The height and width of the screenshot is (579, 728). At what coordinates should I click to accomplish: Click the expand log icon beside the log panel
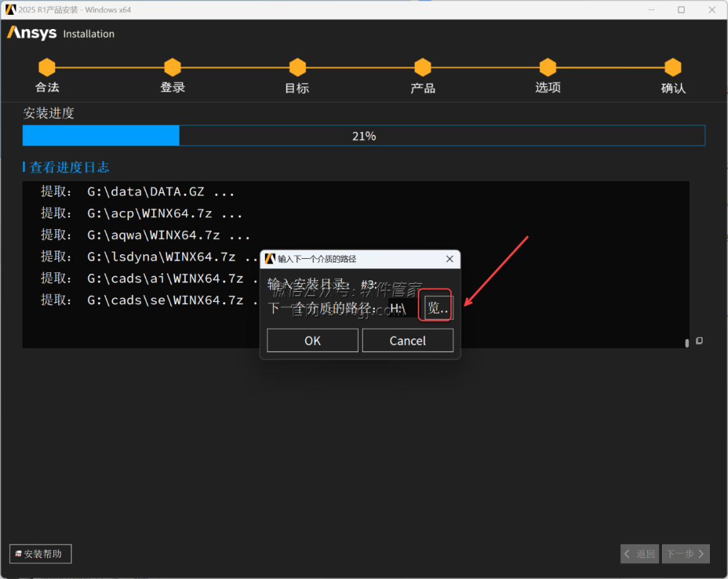coord(699,341)
